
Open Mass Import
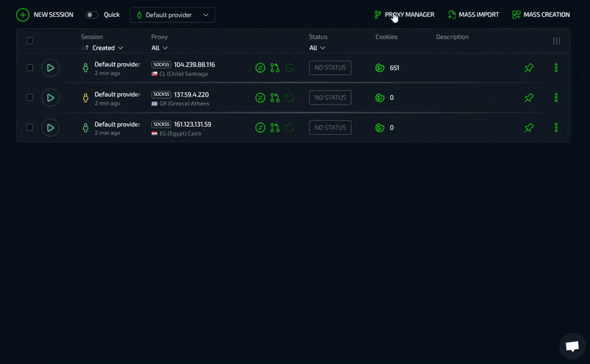[473, 15]
